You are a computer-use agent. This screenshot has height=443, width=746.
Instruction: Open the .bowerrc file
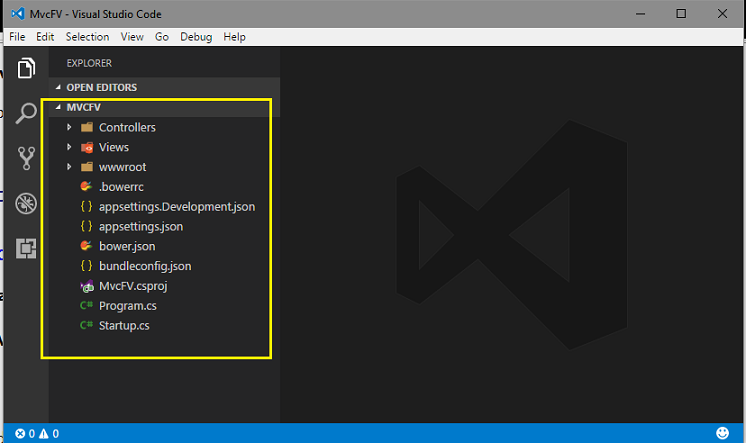(x=121, y=187)
